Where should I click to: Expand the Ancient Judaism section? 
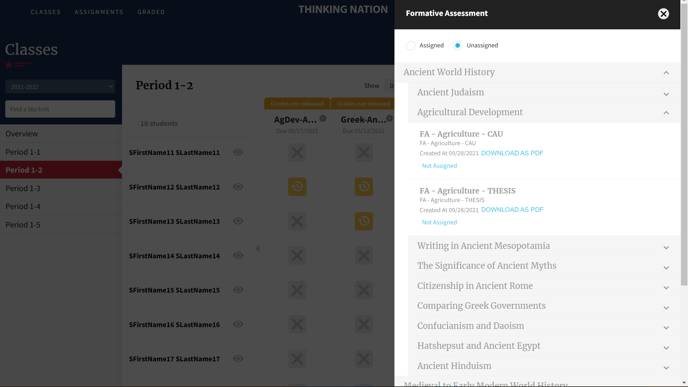coord(544,93)
